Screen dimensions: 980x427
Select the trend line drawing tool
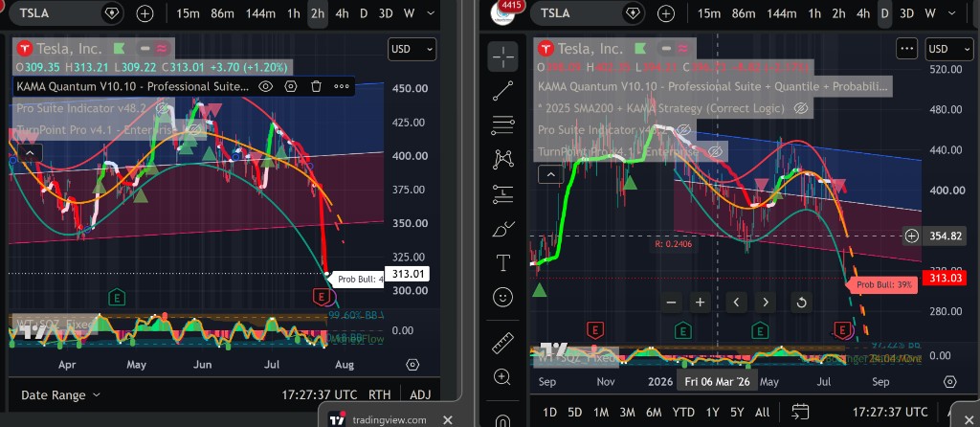[503, 91]
